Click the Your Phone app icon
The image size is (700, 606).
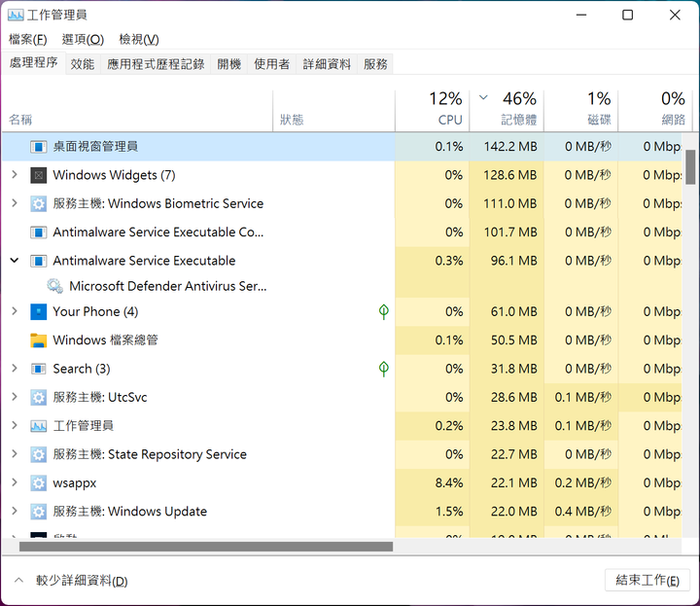click(38, 311)
